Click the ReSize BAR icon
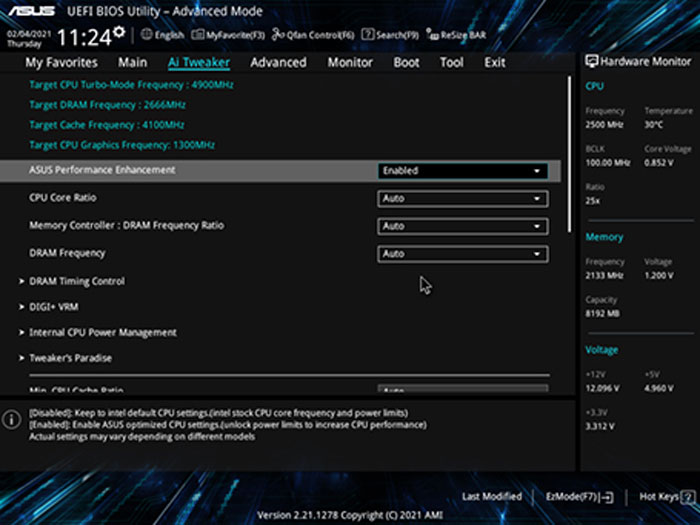The height and width of the screenshot is (525, 700). click(x=432, y=34)
